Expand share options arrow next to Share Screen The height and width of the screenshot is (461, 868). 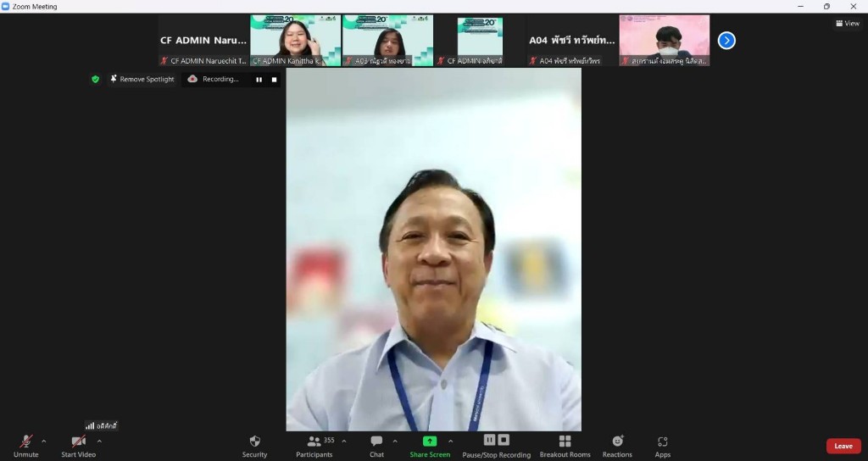coord(450,441)
